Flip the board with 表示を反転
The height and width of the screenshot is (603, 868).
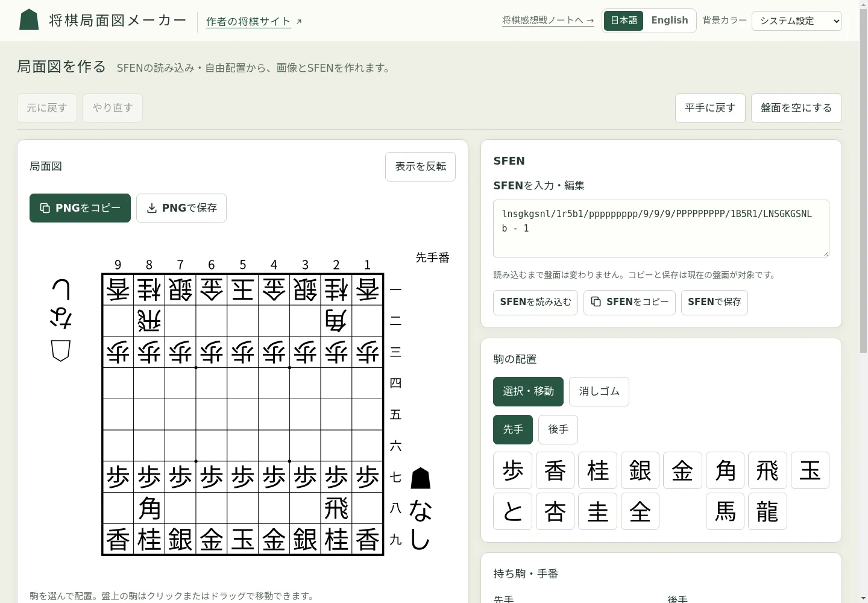click(x=421, y=166)
